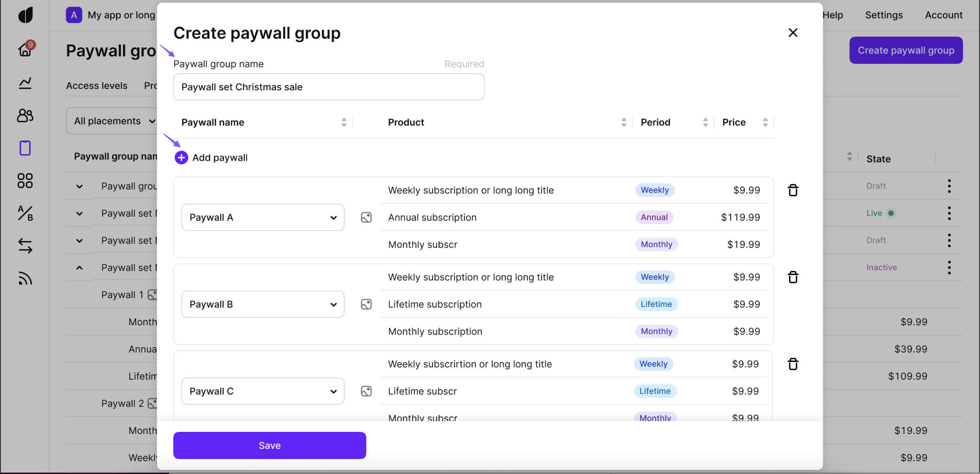Delete the Paywall A row
The width and height of the screenshot is (980, 474).
pyautogui.click(x=793, y=190)
